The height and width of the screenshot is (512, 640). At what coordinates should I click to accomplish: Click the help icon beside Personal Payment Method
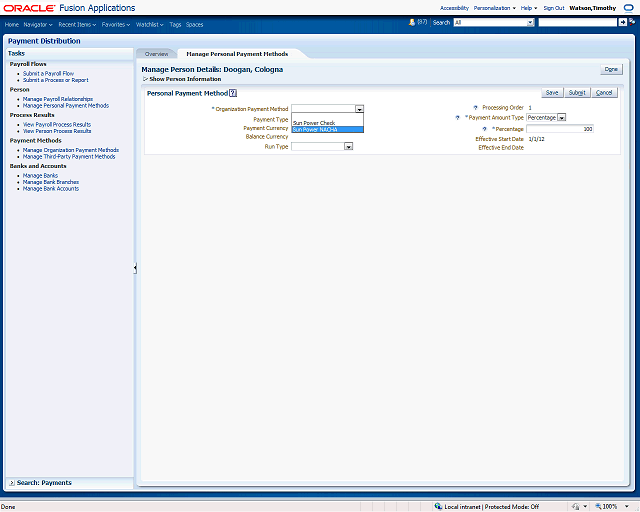click(233, 93)
